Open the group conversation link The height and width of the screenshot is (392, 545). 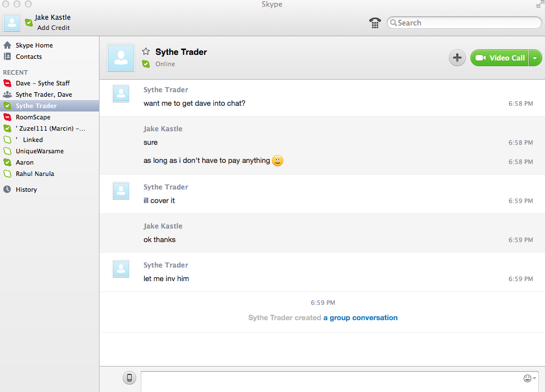point(361,317)
